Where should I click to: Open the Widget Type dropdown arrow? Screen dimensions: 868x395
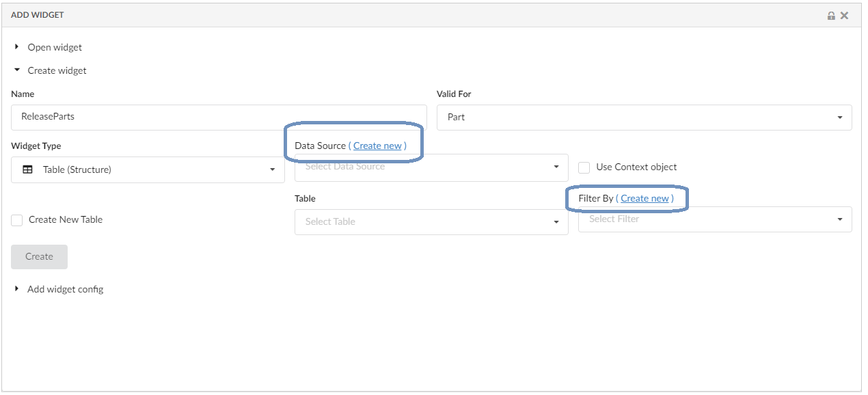(x=272, y=169)
